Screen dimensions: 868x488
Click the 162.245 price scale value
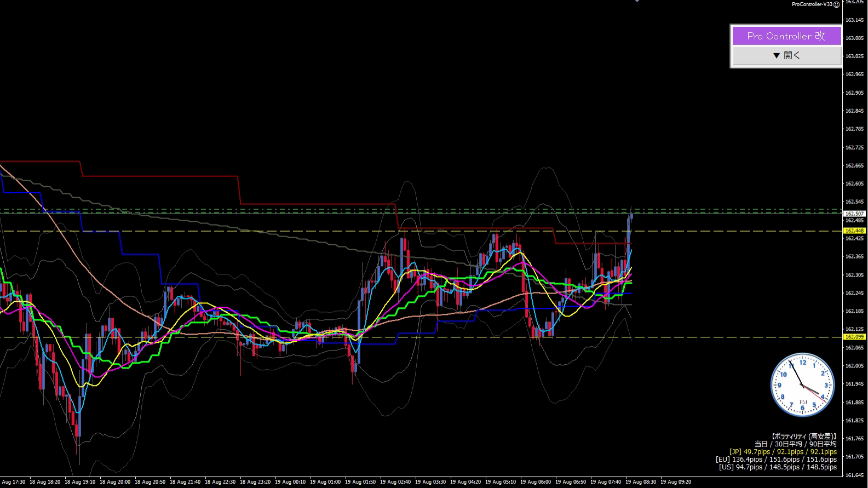(854, 293)
